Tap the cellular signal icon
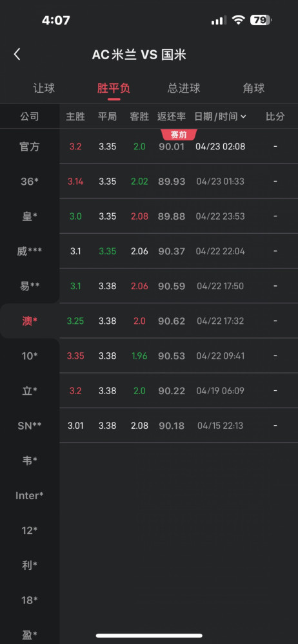 [219, 20]
